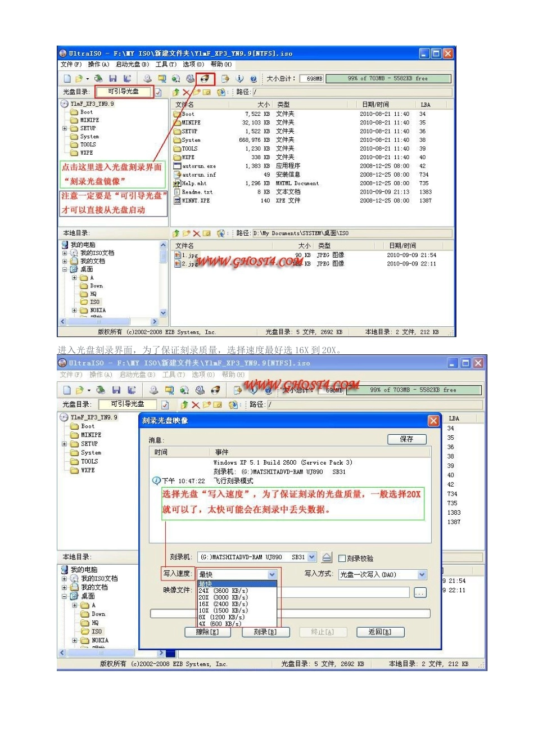Click Burn CD/DVD Image icon in lower UltraISO toolbar
This screenshot has width=534, height=756.
215,390
